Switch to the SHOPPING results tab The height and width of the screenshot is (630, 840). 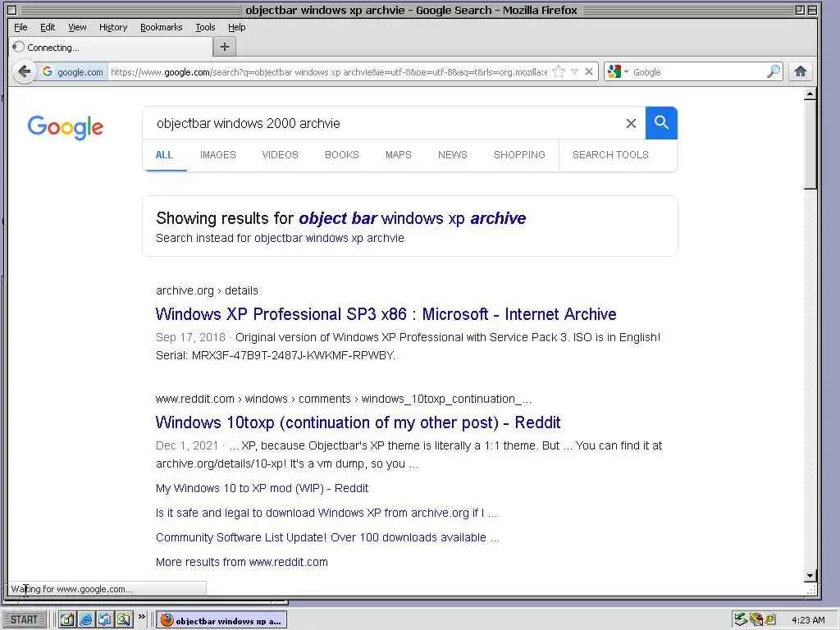519,155
